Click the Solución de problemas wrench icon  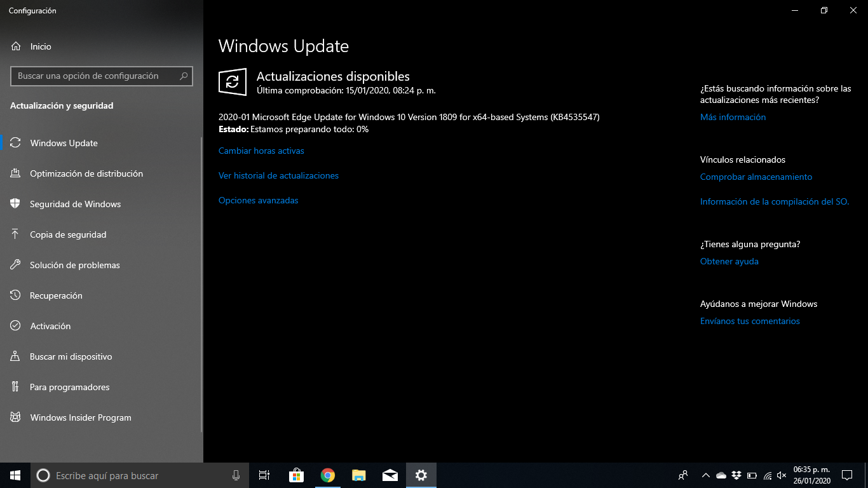(16, 265)
